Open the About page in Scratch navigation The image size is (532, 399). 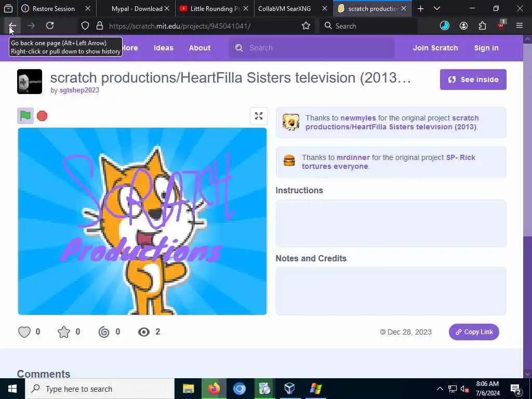tap(200, 48)
